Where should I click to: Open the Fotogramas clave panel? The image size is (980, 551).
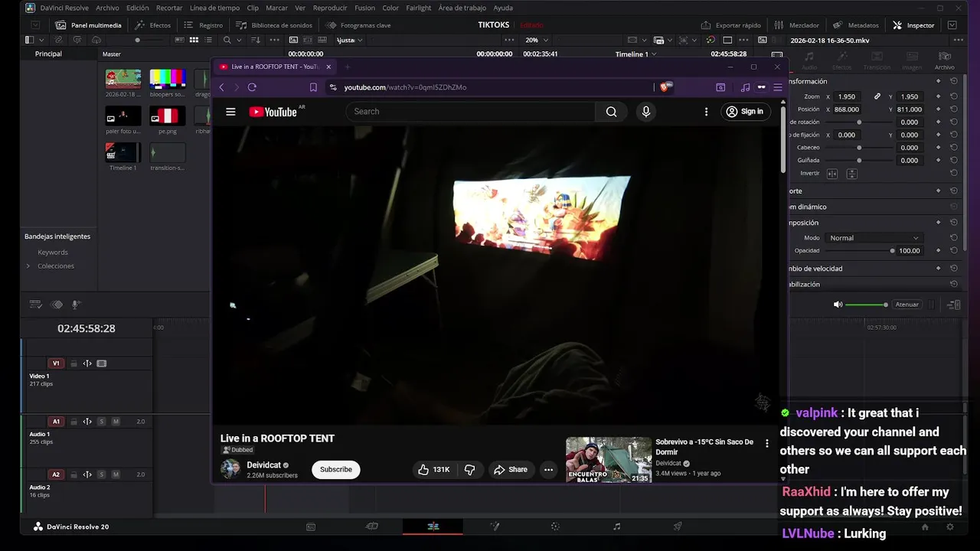tap(358, 25)
